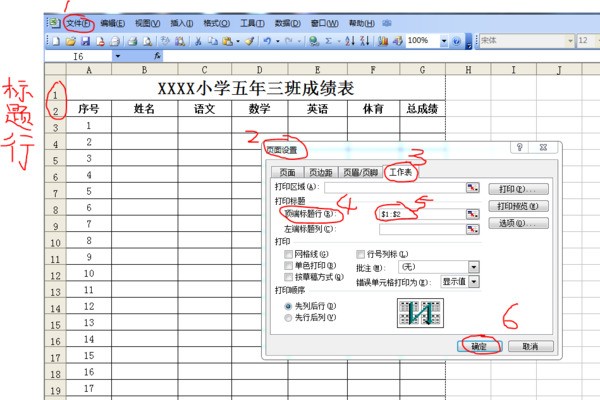Viewport: 600px width, 400px height.
Task: Click the fx insert function icon
Action: click(157, 56)
